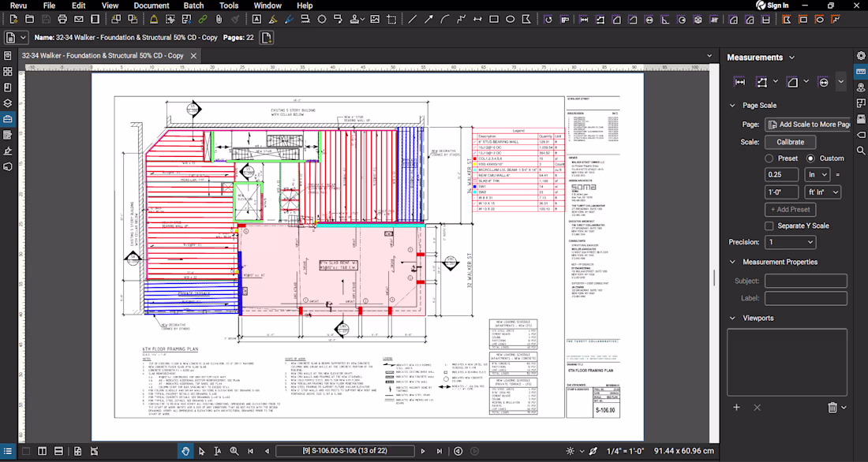The width and height of the screenshot is (868, 462).
Task: Select the Custom scale radio button
Action: [810, 158]
